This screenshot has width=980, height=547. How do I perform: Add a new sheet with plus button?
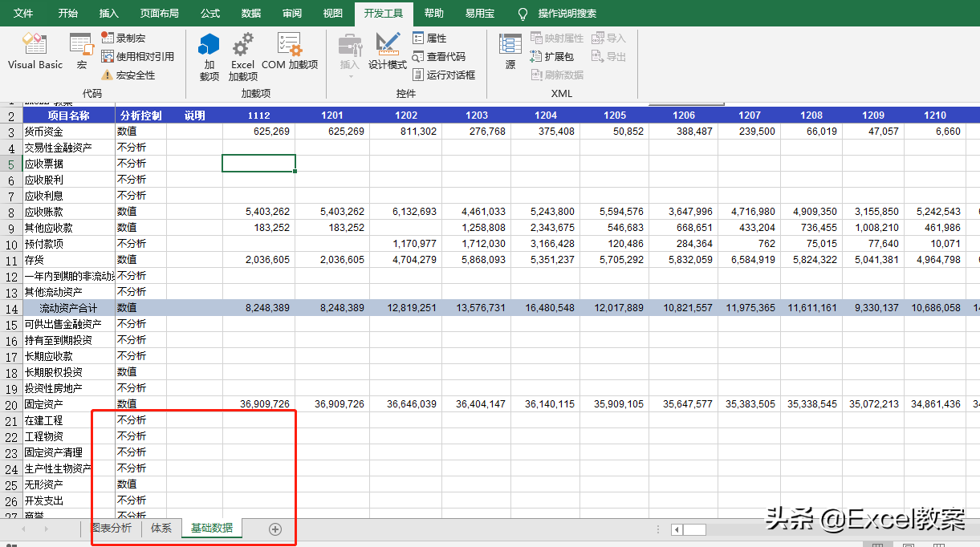point(275,529)
